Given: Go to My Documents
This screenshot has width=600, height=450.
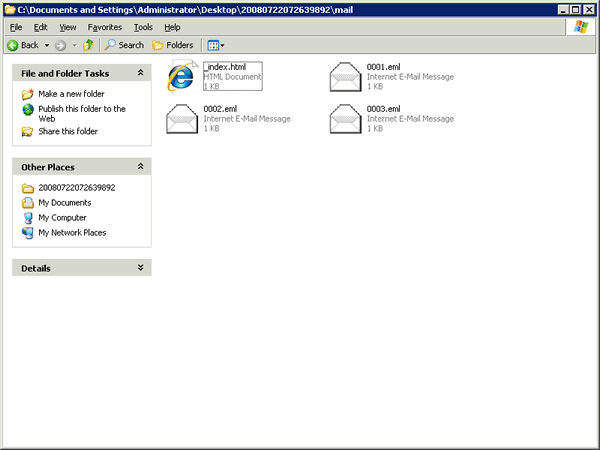Looking at the screenshot, I should [x=65, y=202].
